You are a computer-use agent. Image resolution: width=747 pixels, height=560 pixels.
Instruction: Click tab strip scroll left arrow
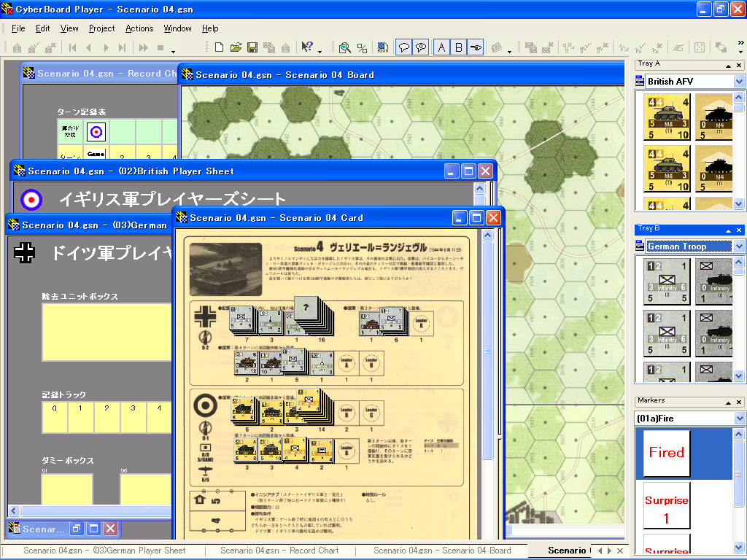tap(600, 551)
